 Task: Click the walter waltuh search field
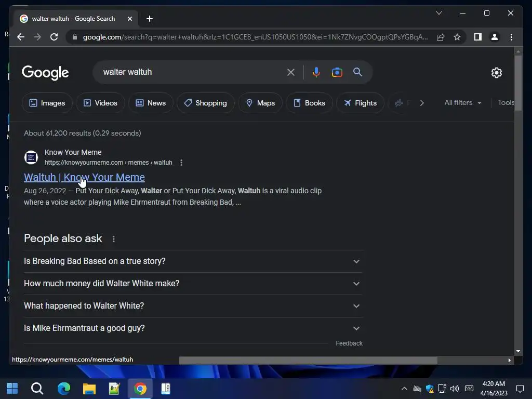point(193,72)
